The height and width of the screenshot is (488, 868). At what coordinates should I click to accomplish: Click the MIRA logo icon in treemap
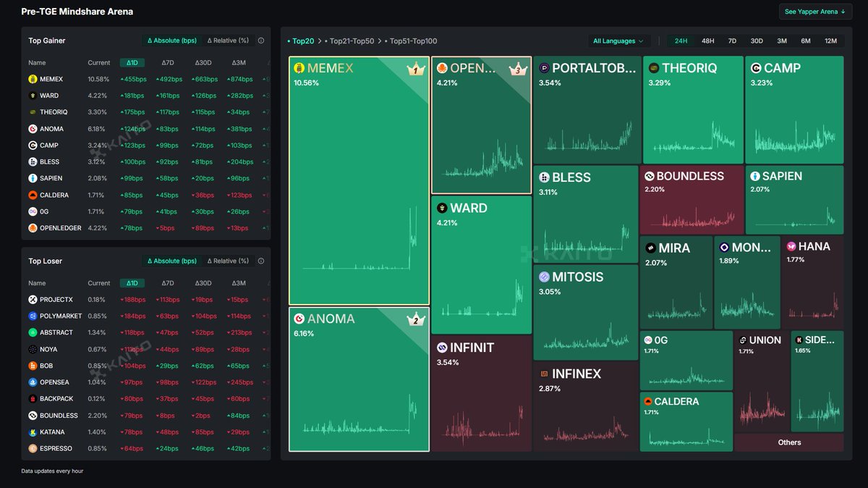[x=650, y=248]
